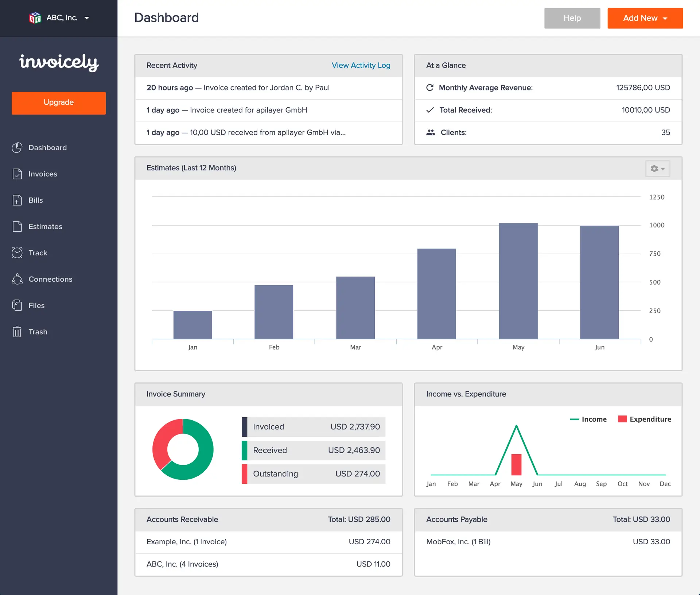Go to the Estimates sidebar menu

[x=45, y=227]
